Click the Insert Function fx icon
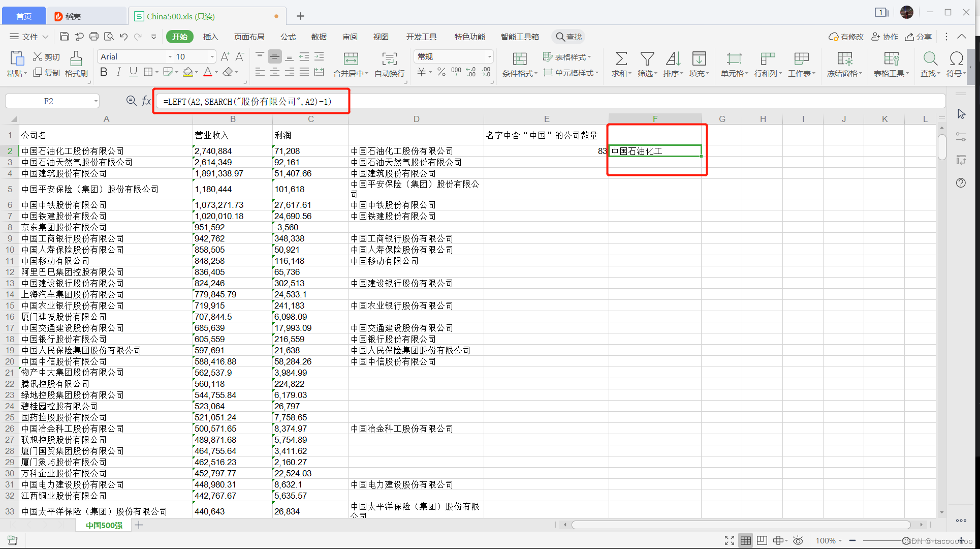Viewport: 980px width, 549px height. [x=146, y=101]
